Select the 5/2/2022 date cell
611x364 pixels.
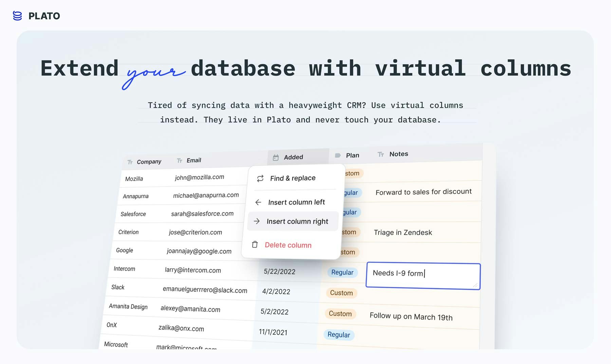tap(275, 312)
